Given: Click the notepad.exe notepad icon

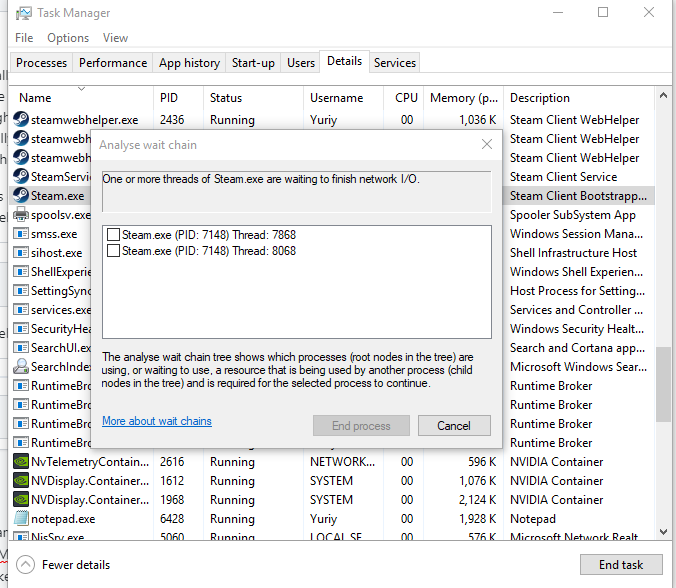Looking at the screenshot, I should pyautogui.click(x=21, y=519).
